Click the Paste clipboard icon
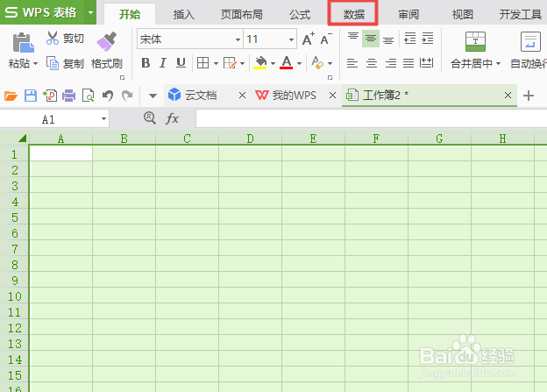Viewport: 547px width, 392px height. click(23, 42)
